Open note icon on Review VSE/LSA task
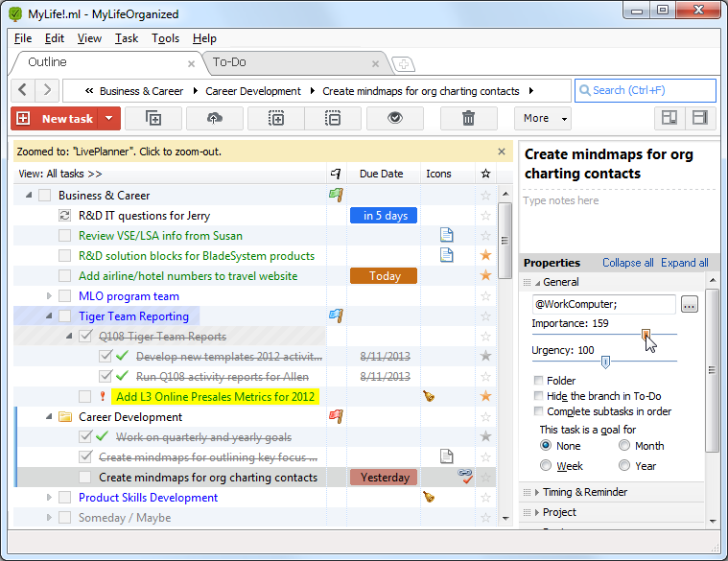This screenshot has height=561, width=728. tap(447, 235)
